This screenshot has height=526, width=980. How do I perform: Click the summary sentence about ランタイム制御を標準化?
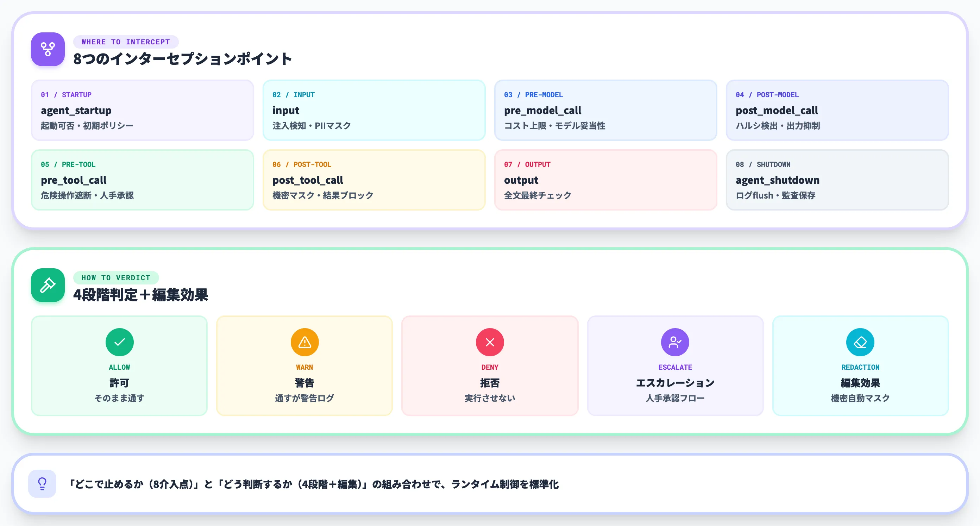pos(314,484)
